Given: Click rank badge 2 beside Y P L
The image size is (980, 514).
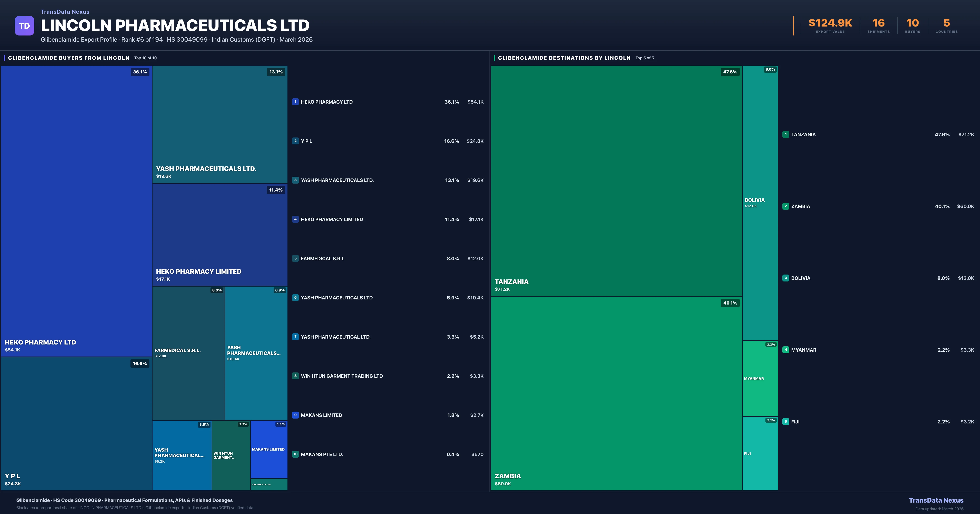Looking at the screenshot, I should coord(295,141).
